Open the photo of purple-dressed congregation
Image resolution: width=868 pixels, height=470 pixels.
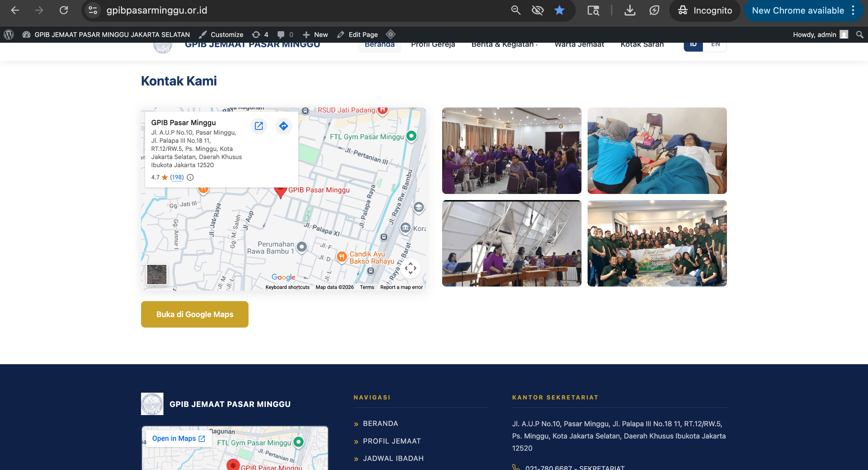coord(512,151)
